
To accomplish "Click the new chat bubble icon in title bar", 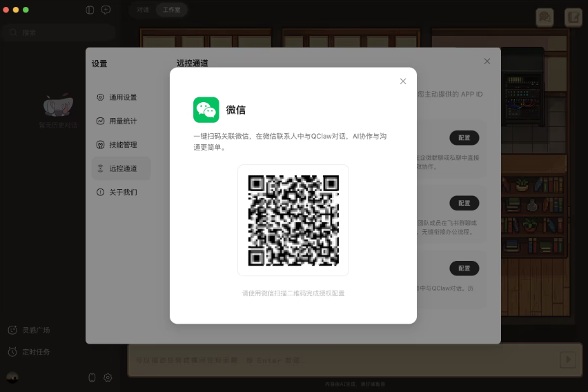I will click(x=106, y=10).
